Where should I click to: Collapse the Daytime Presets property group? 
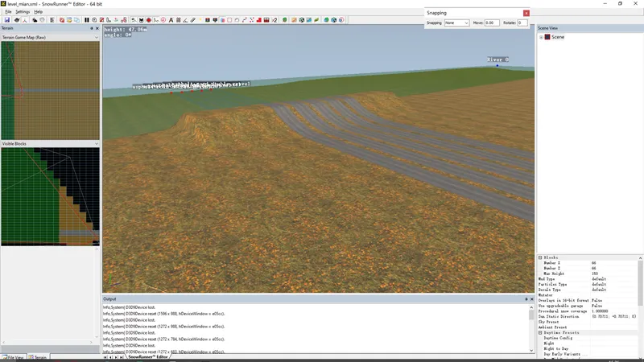[540, 332]
